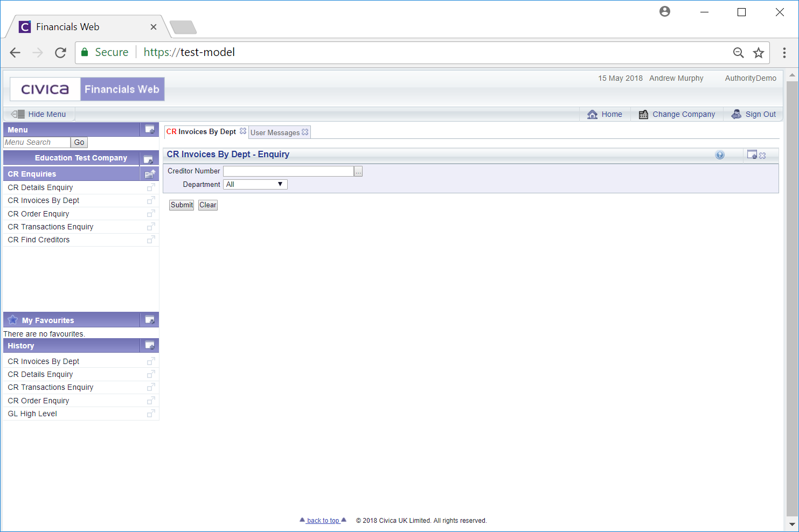Viewport: 799px width, 532px height.
Task: Open CR Details Enquiry from History
Action: point(40,374)
